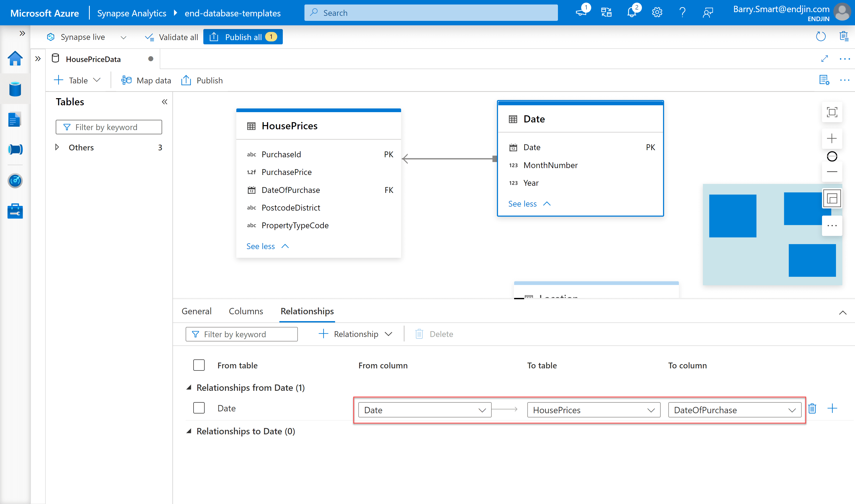The image size is (855, 504).
Task: Expand the left navigation rail
Action: tap(22, 33)
